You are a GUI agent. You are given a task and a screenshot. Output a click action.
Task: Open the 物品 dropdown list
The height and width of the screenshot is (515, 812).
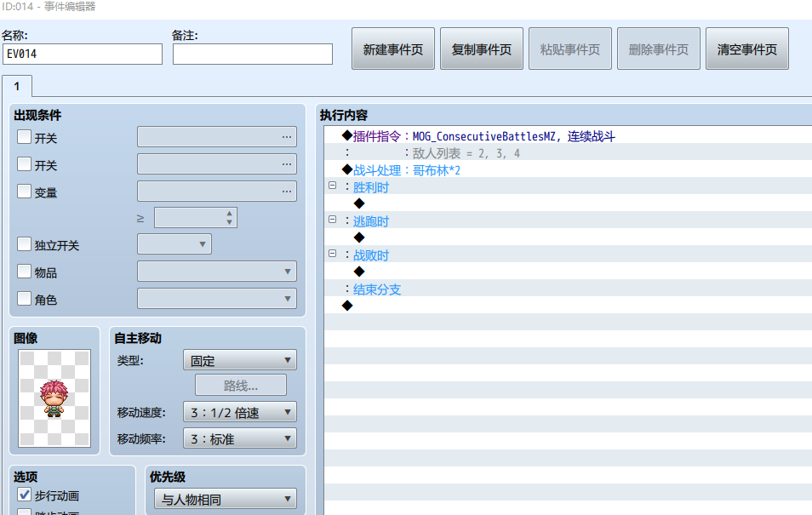[x=217, y=272]
